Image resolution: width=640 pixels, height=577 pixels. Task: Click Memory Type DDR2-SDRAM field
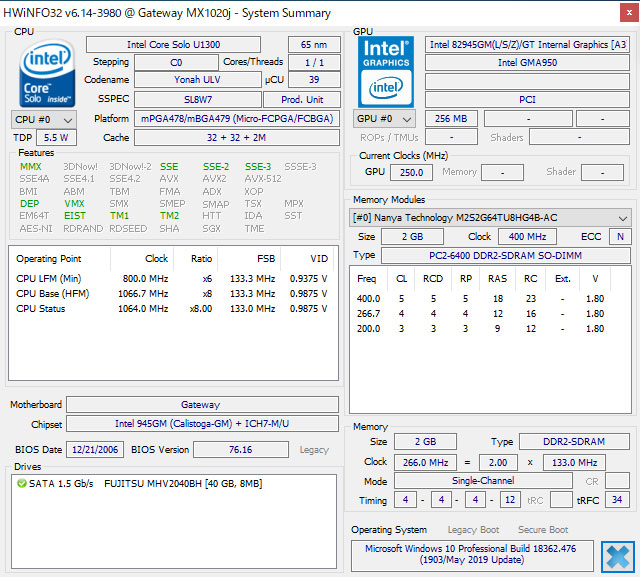coord(574,442)
